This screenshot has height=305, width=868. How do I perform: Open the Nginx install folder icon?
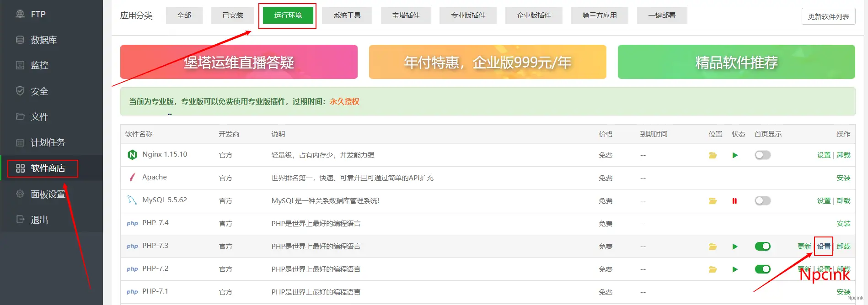point(713,155)
